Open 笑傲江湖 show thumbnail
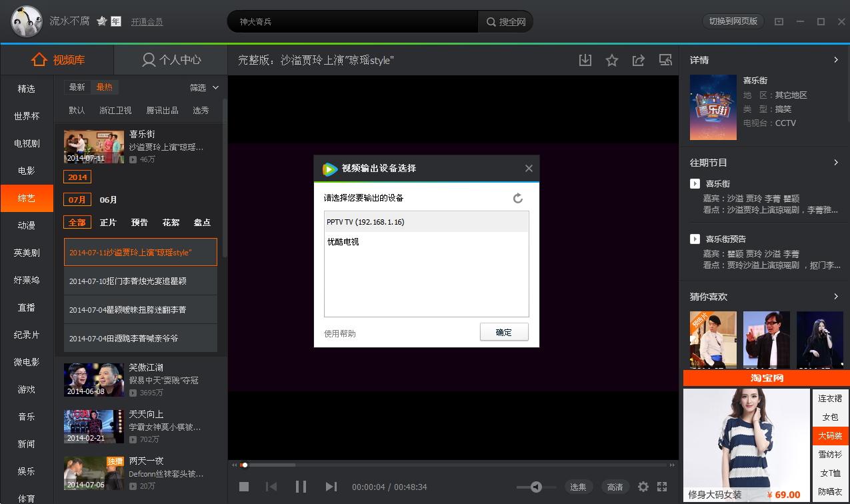The width and height of the screenshot is (850, 504). point(94,380)
